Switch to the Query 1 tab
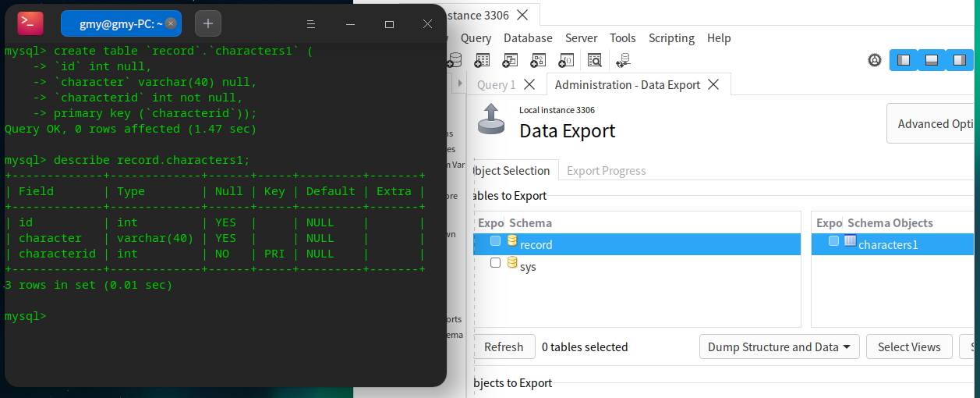The width and height of the screenshot is (980, 398). 496,84
